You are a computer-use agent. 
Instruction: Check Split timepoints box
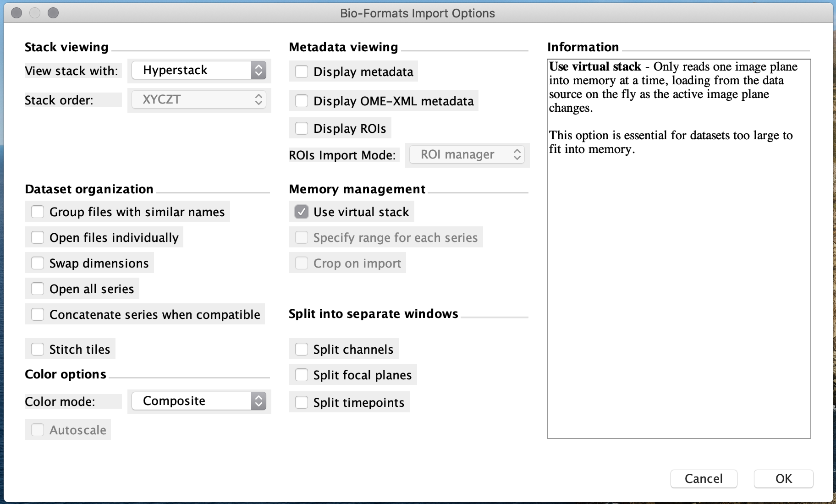coord(302,402)
